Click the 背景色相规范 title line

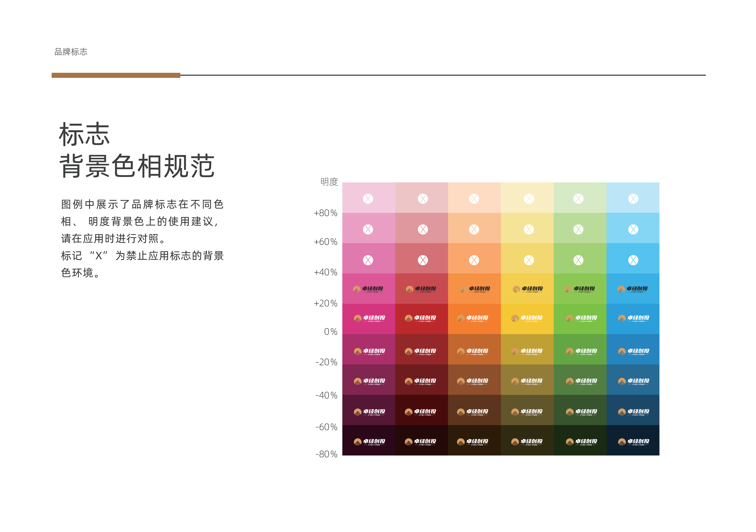137,166
